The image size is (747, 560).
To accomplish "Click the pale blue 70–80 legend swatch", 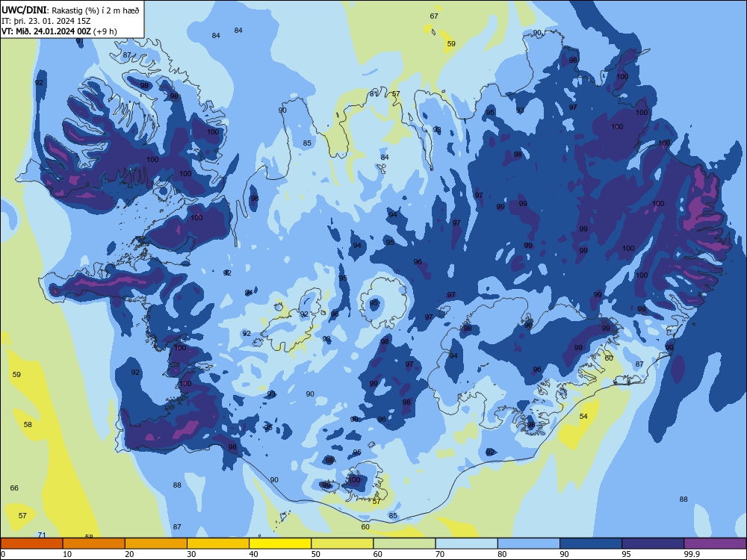I will point(466,544).
